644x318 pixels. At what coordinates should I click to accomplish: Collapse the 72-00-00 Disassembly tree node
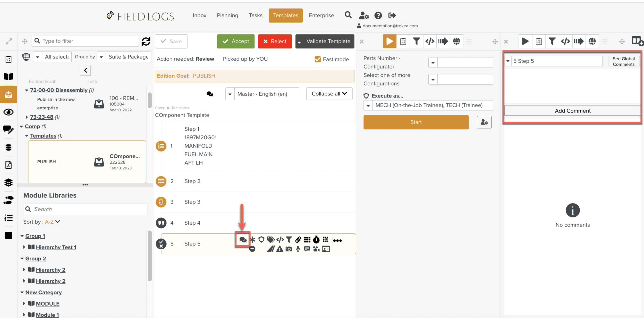tap(27, 90)
